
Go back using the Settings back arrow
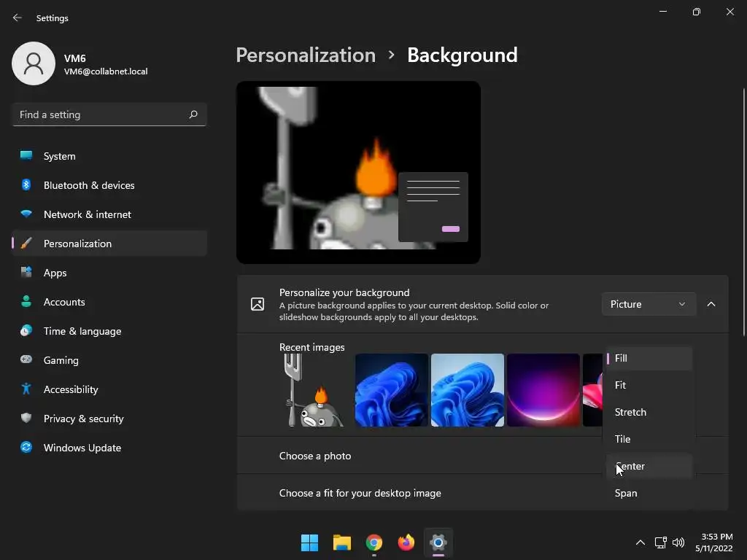click(x=18, y=17)
